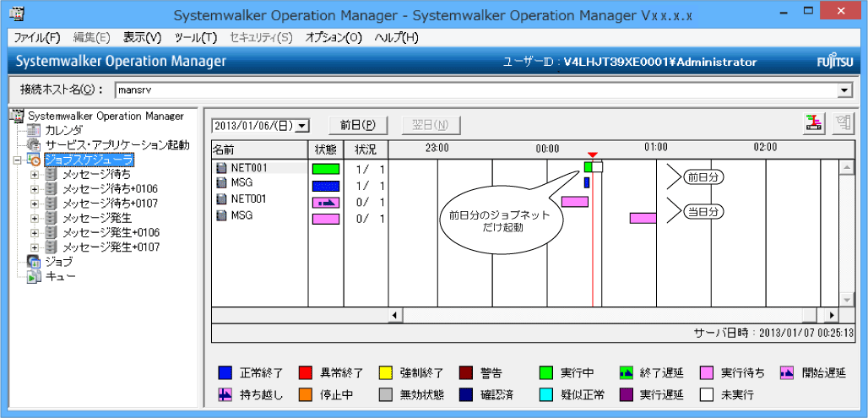Image resolution: width=868 pixels, height=418 pixels.
Task: Click the 実行中 green legend swatch
Action: click(x=545, y=372)
